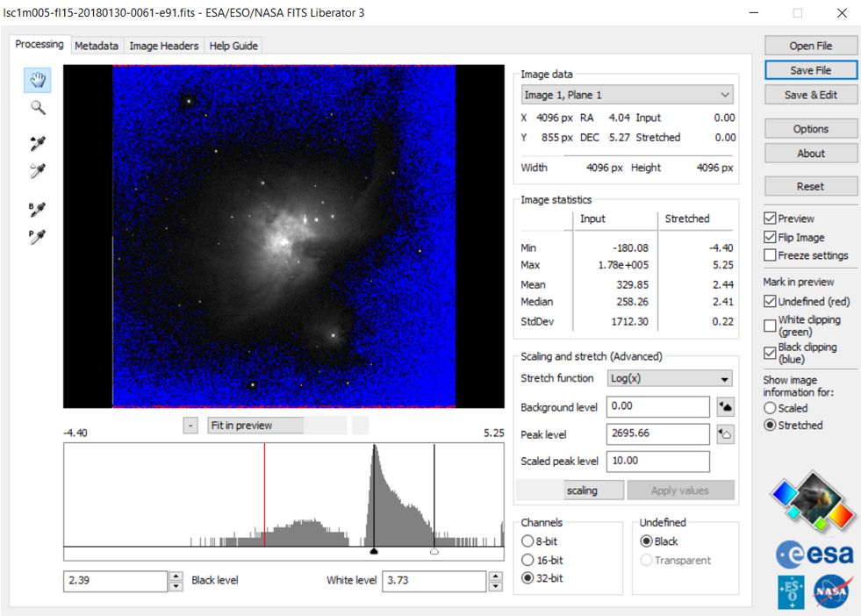This screenshot has width=861, height=616.
Task: Choose the 16-bit channels option
Action: click(527, 560)
